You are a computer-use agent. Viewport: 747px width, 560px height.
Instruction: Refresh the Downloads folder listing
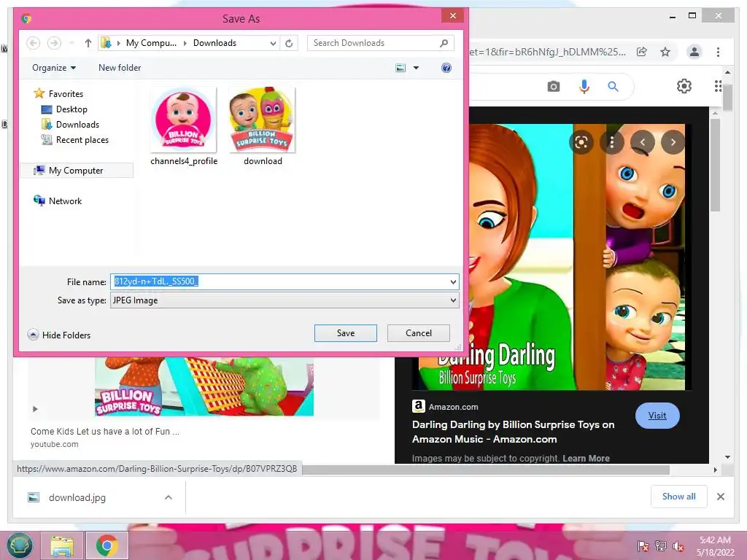(x=289, y=43)
